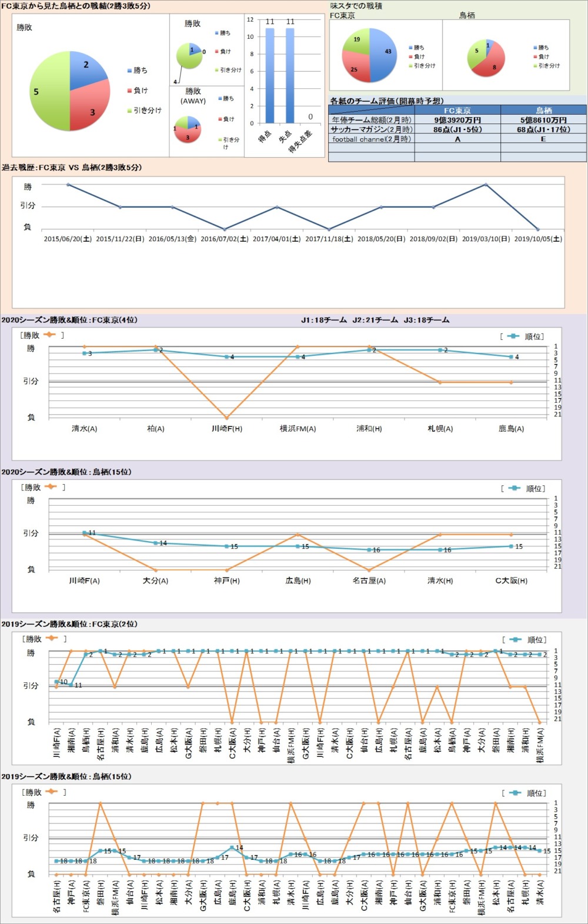Click the title FC東京から見た鳥栖との戦績(2勝3敗5分)
This screenshot has height=924, width=588.
point(76,6)
